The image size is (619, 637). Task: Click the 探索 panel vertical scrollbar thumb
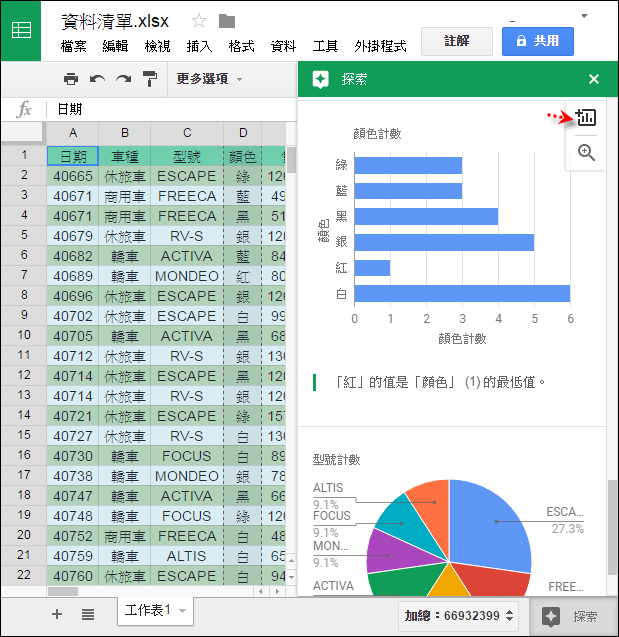tap(612, 527)
